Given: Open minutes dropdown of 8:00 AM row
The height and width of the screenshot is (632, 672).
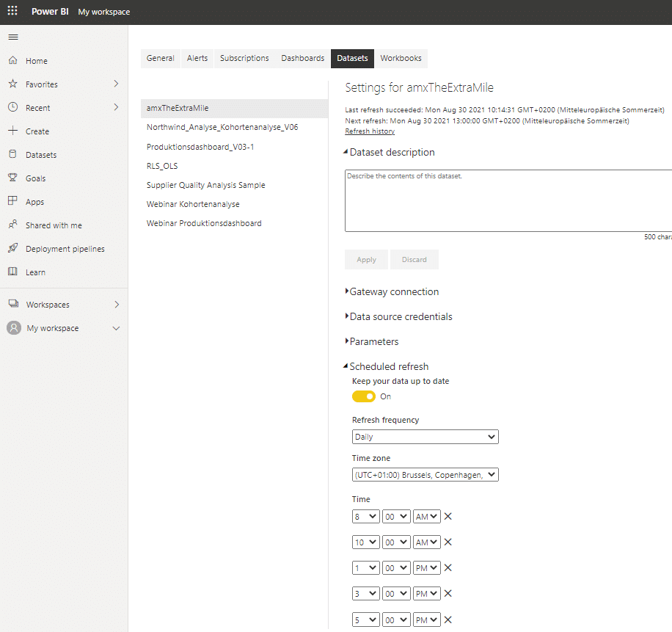Looking at the screenshot, I should [396, 517].
